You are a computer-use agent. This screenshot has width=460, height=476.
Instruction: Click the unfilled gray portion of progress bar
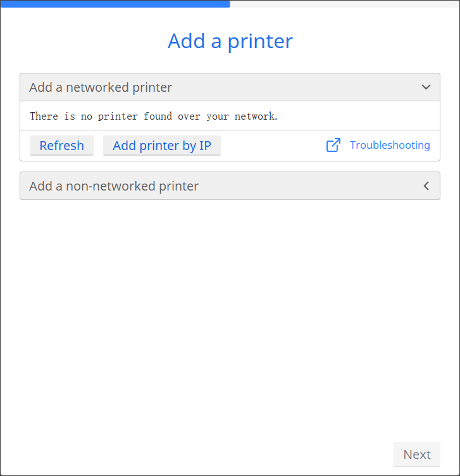345,4
